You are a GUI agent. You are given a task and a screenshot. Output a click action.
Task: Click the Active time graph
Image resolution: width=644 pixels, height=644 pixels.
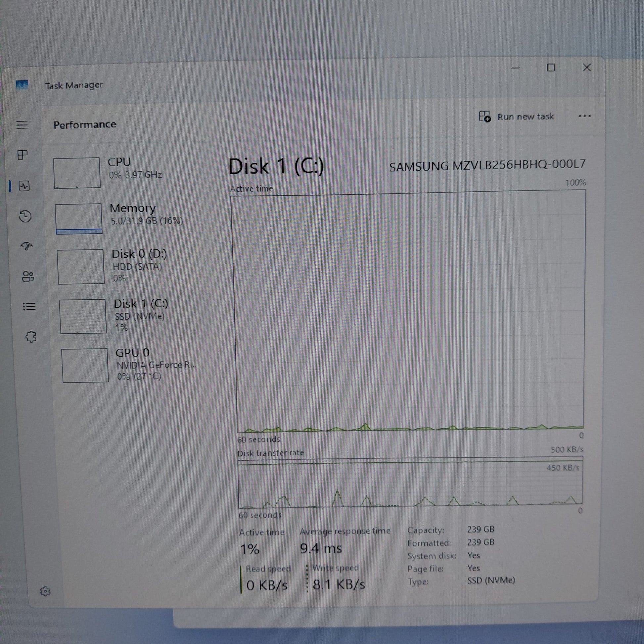tap(409, 312)
